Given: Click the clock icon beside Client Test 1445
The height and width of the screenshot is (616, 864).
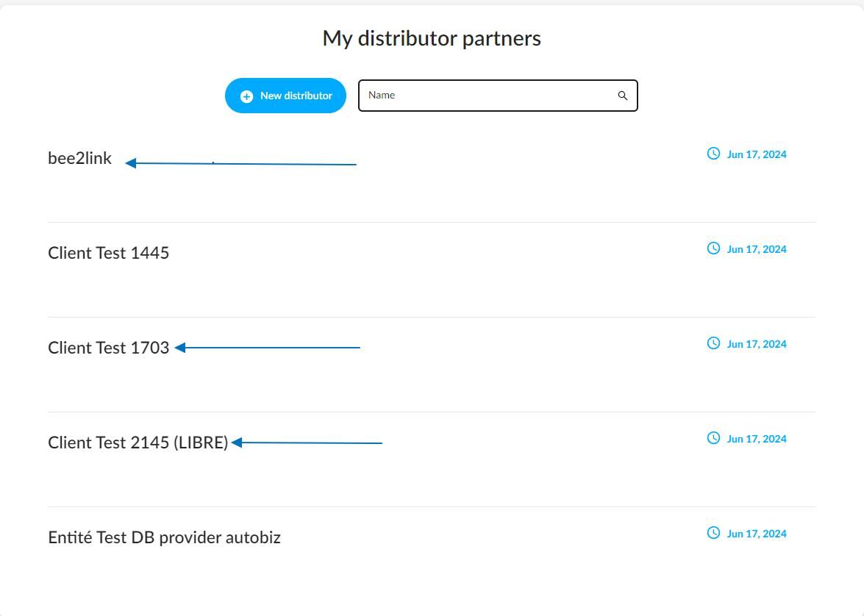Looking at the screenshot, I should click(713, 248).
